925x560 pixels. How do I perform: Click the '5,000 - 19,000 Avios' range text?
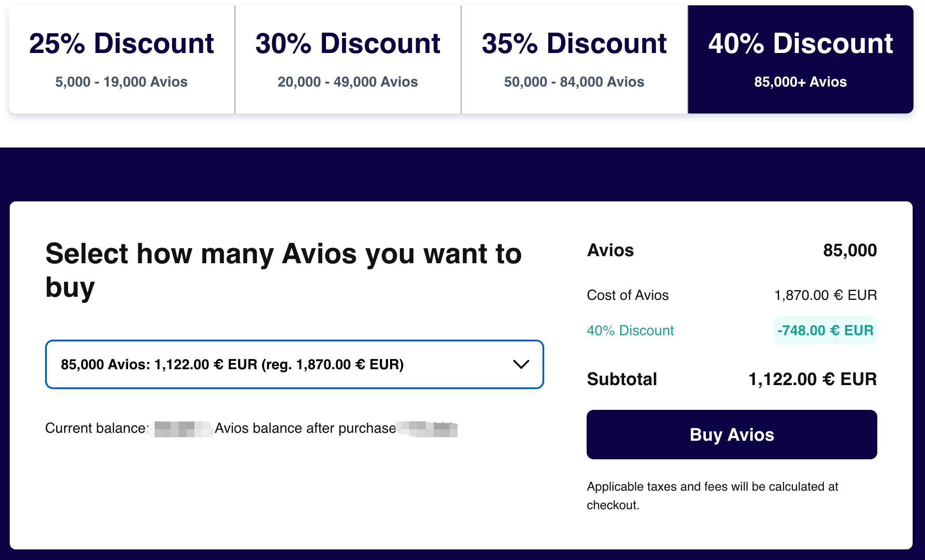click(x=121, y=82)
